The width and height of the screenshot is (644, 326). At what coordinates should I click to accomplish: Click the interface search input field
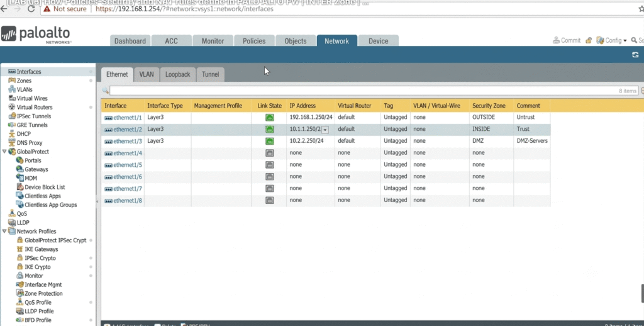pyautogui.click(x=374, y=91)
